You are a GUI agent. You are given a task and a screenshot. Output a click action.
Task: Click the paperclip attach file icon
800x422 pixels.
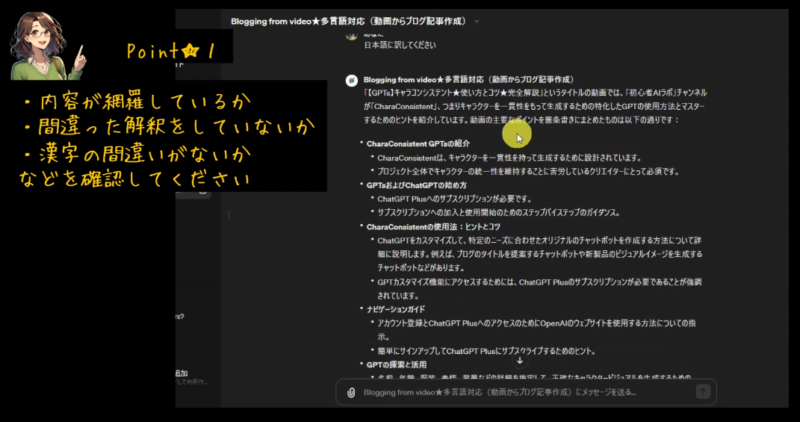coord(351,392)
